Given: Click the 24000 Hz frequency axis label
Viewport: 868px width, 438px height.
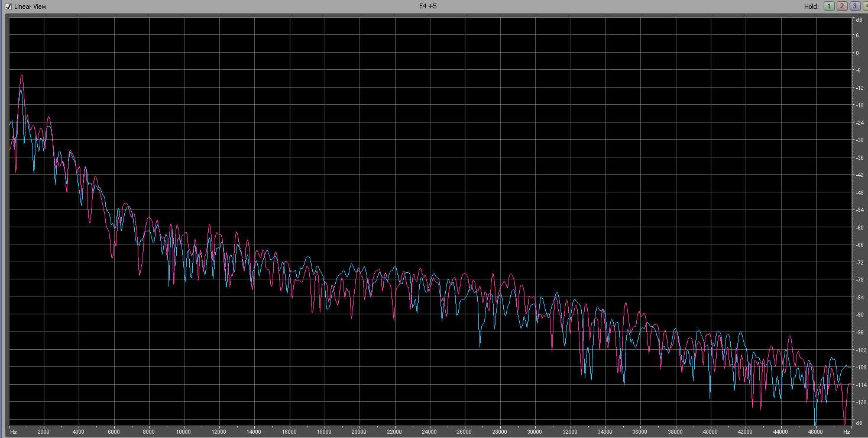Looking at the screenshot, I should [429, 432].
